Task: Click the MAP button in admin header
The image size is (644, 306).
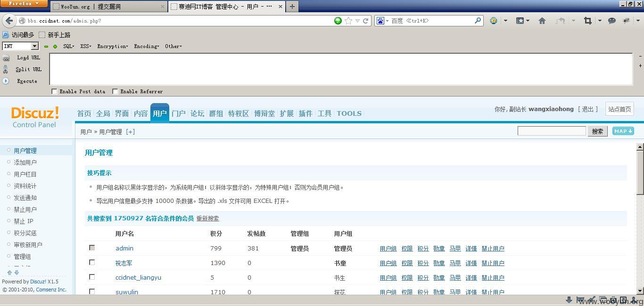Action: pos(623,131)
